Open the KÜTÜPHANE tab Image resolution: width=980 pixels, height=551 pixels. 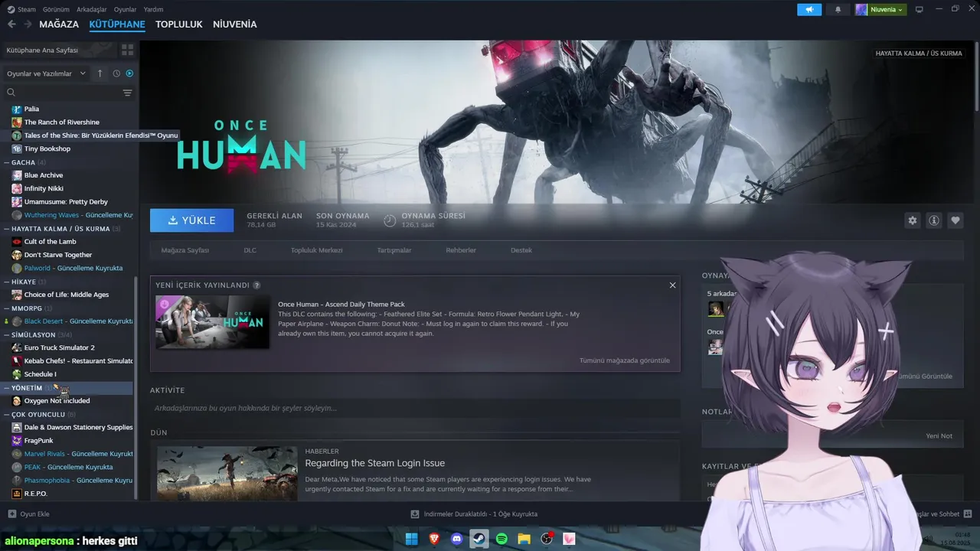pyautogui.click(x=117, y=24)
